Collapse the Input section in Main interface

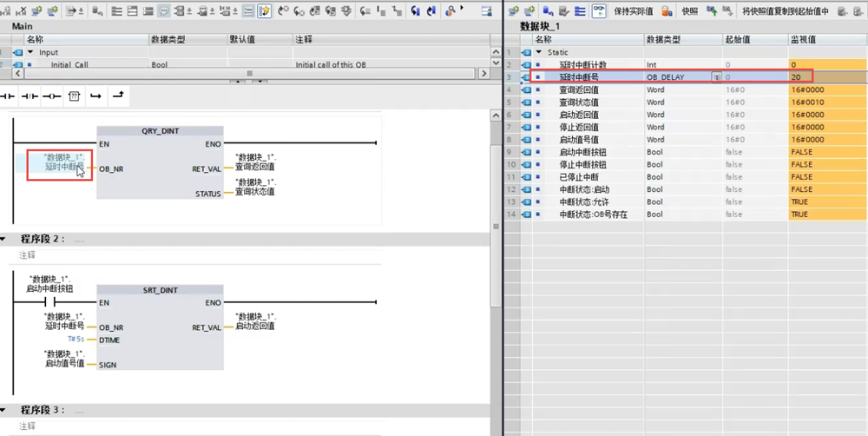31,52
